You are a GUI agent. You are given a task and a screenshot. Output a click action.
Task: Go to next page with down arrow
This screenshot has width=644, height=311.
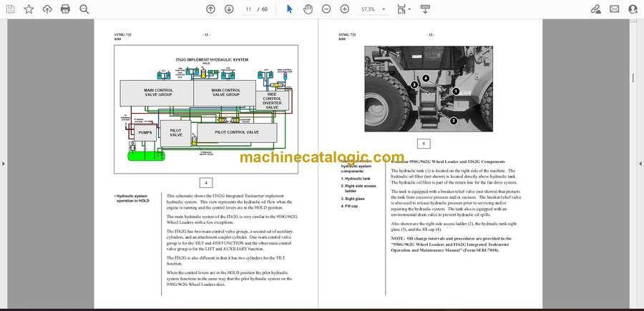[x=229, y=9]
